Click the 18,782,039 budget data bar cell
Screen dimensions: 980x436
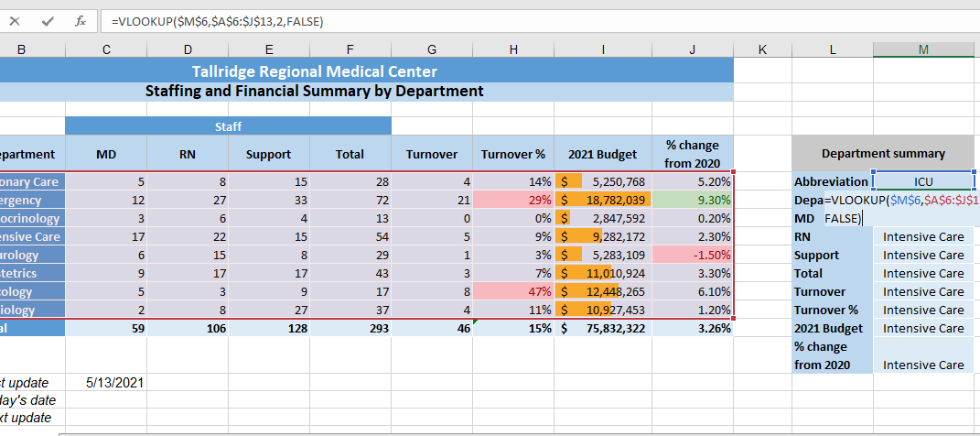pos(603,200)
